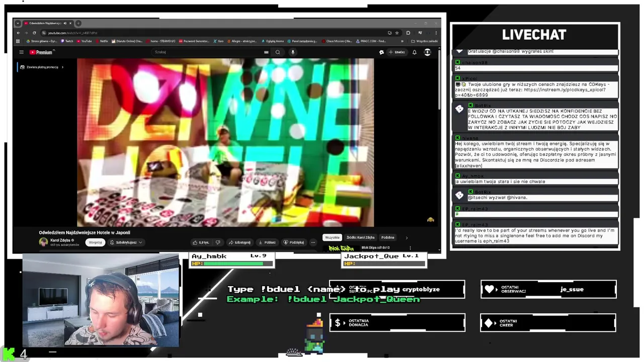Click the je_ssue latest follower name

tap(572, 290)
